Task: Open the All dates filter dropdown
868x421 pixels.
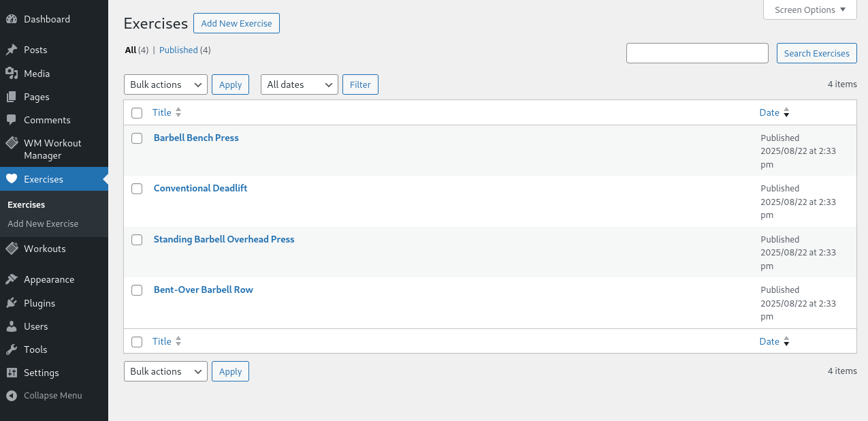Action: 299,84
